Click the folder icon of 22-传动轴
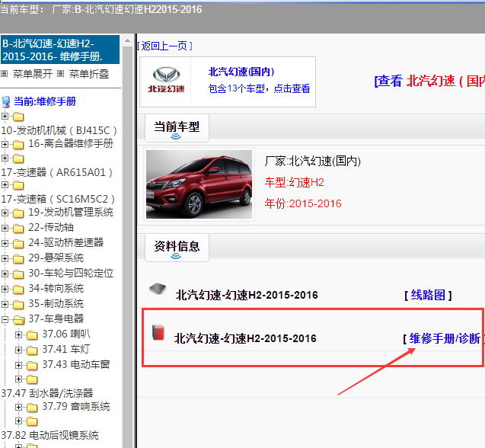The image size is (485, 448). [x=18, y=228]
